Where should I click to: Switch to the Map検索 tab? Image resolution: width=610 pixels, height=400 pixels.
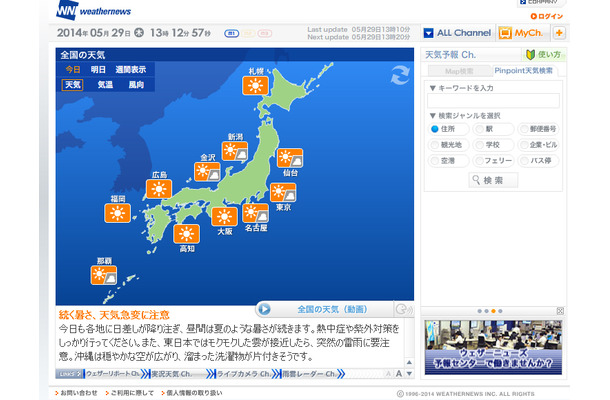459,71
